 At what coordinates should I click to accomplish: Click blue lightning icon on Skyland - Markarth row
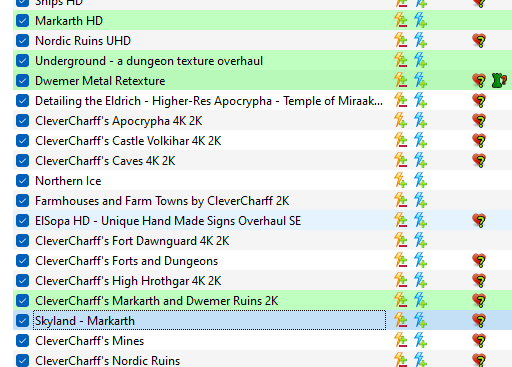click(420, 320)
